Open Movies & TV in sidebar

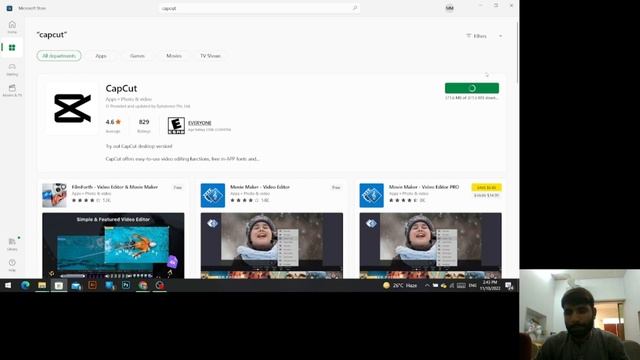12,91
